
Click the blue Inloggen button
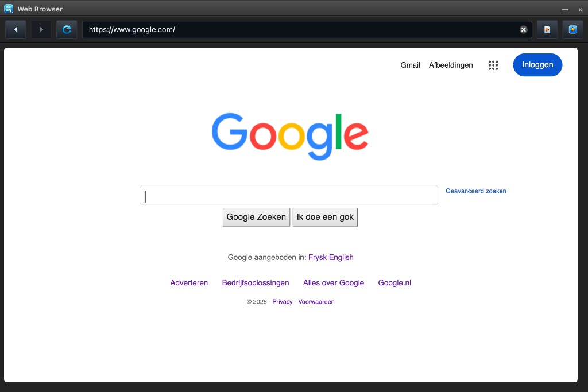coord(537,65)
